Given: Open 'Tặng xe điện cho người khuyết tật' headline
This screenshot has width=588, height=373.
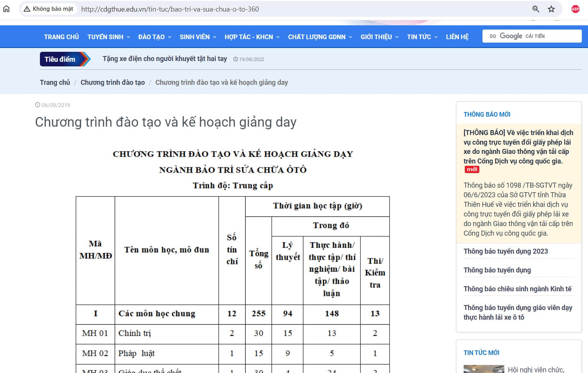Looking at the screenshot, I should 165,59.
